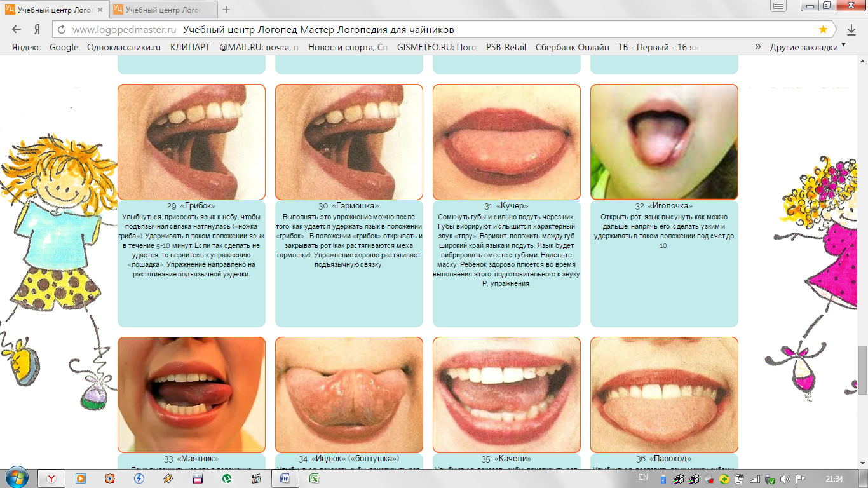Click the «Индюк» exercise photo
This screenshot has height=488, width=868.
[x=349, y=395]
